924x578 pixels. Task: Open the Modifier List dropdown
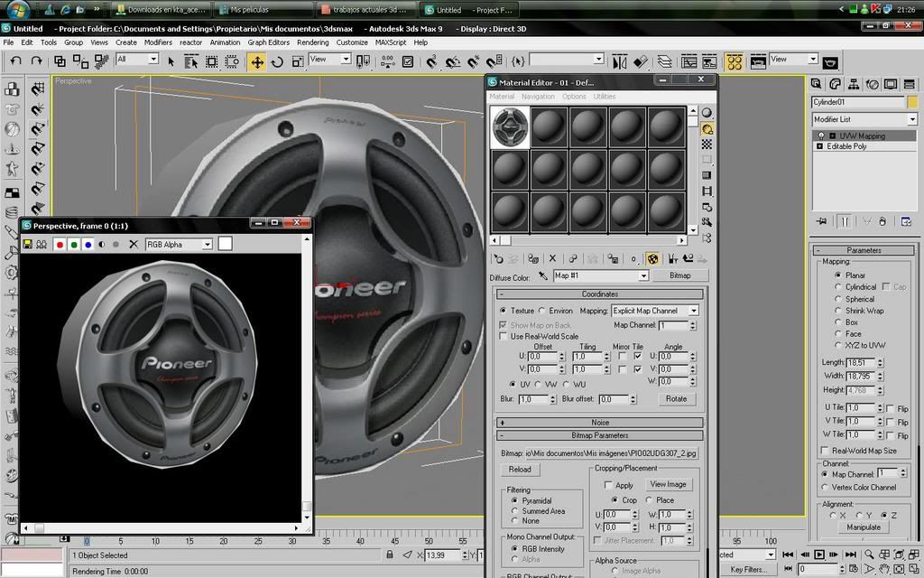tap(912, 119)
